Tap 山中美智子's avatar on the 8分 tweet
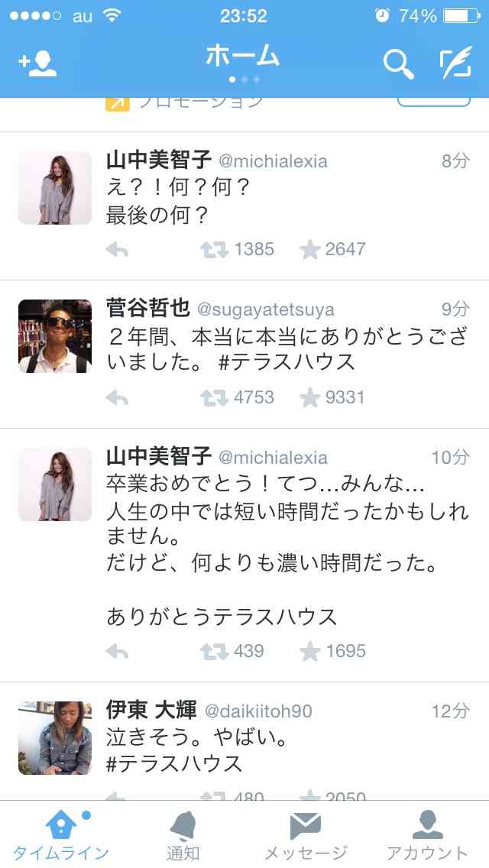 (55, 188)
